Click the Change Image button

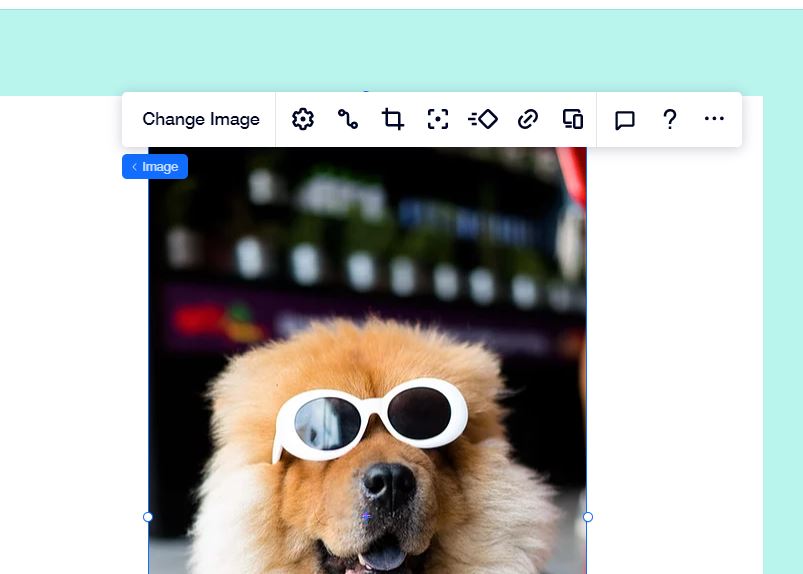201,119
